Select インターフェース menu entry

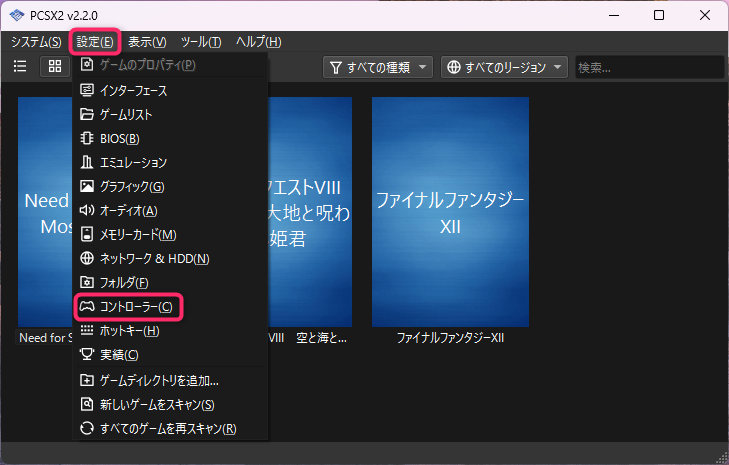[x=170, y=90]
